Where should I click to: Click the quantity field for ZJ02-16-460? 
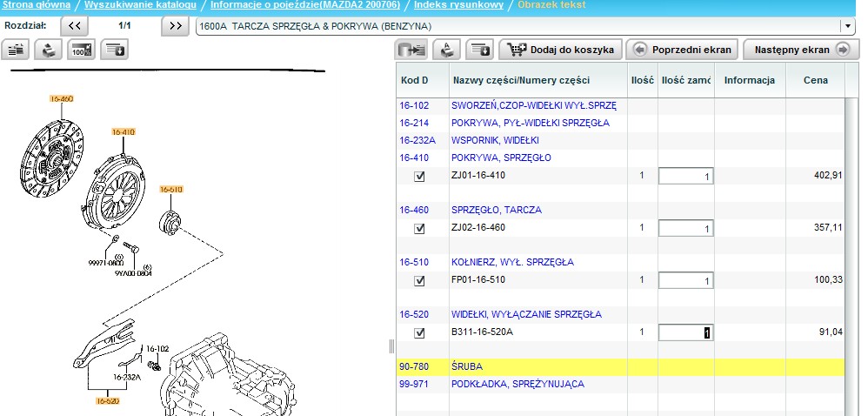click(x=685, y=228)
